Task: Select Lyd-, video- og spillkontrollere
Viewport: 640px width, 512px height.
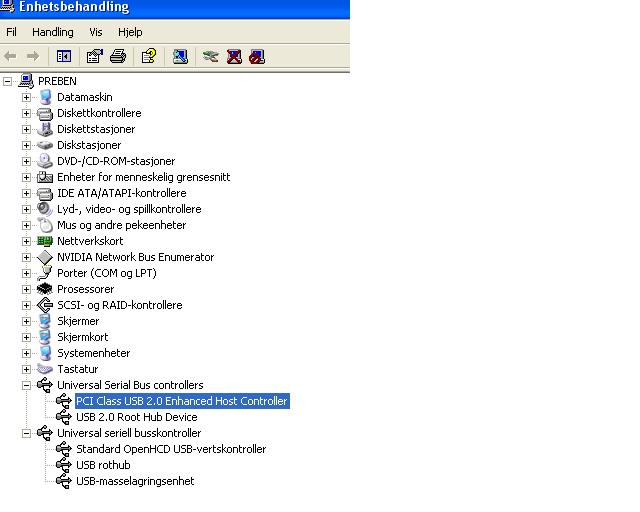Action: (129, 209)
